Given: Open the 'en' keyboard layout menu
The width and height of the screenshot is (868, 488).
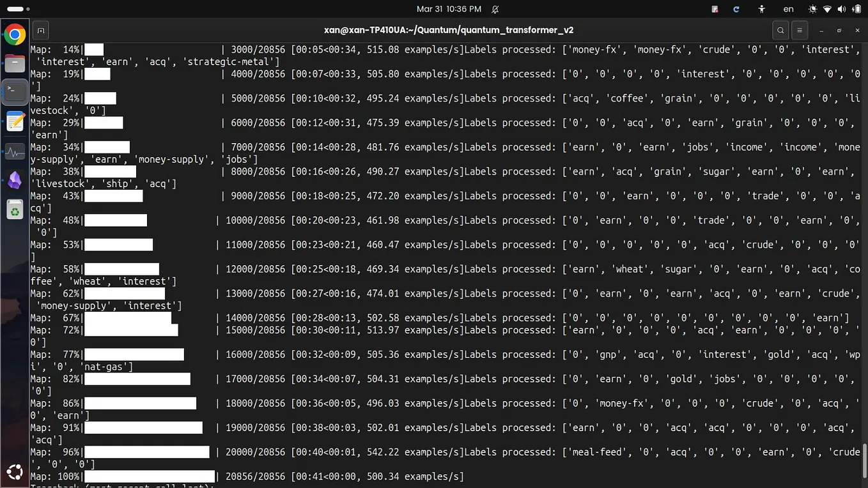Looking at the screenshot, I should pos(788,9).
